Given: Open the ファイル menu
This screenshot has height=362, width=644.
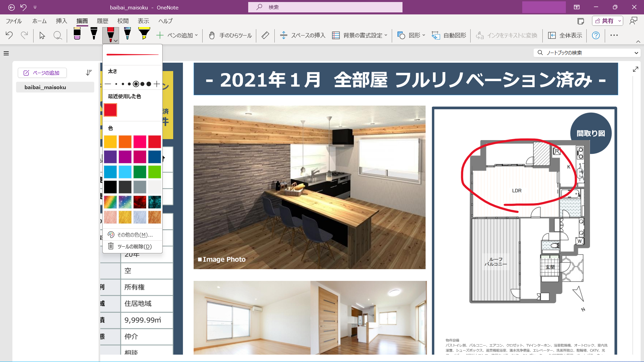Looking at the screenshot, I should (x=14, y=21).
